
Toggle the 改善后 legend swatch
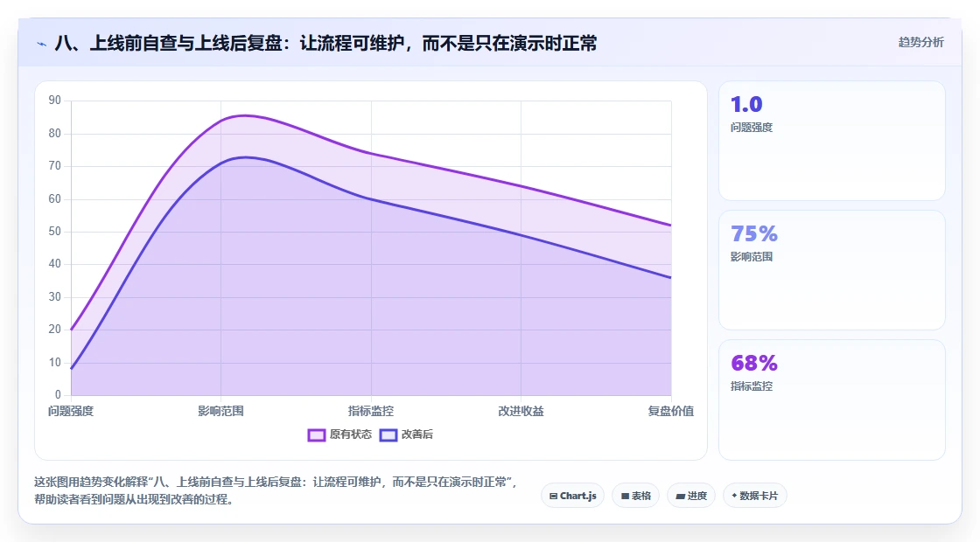(x=388, y=435)
